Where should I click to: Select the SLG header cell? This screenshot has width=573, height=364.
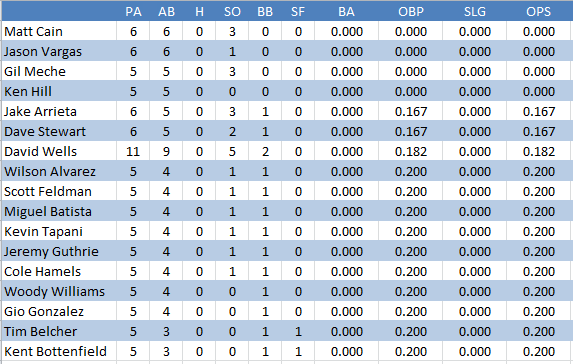coord(475,12)
